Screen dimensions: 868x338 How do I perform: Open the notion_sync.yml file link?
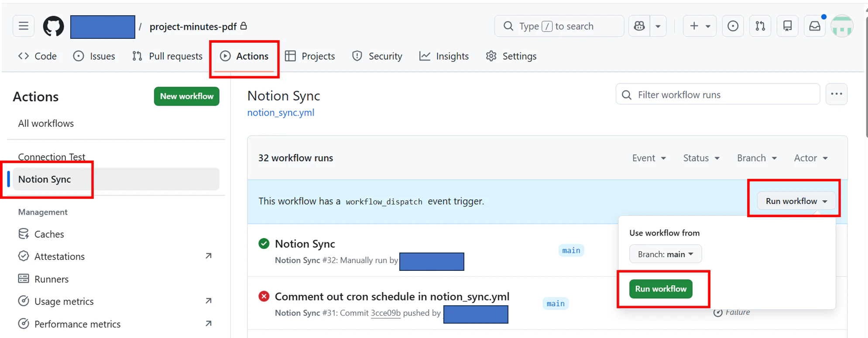click(x=281, y=113)
